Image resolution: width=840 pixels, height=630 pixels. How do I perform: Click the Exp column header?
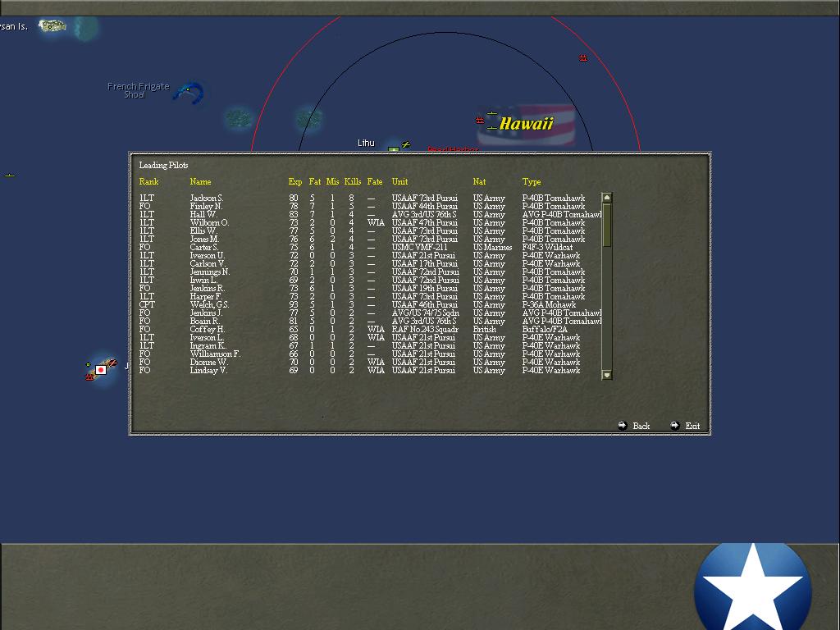295,181
